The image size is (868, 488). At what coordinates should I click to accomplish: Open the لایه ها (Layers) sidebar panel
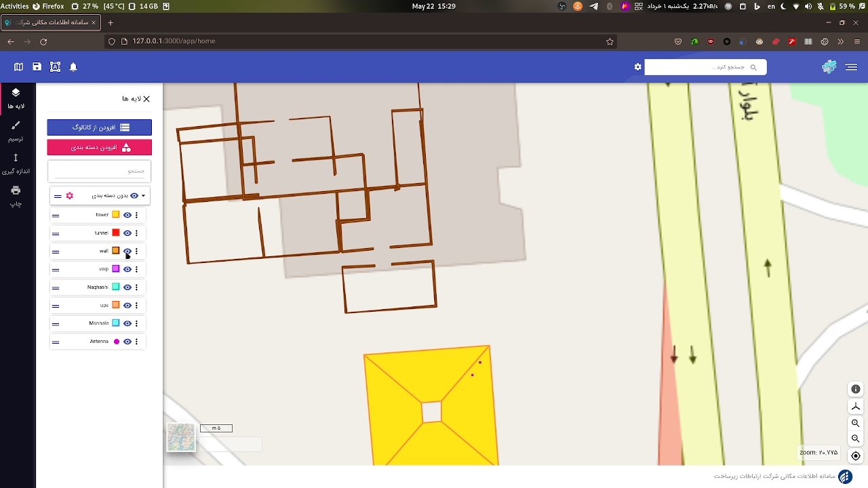click(15, 98)
